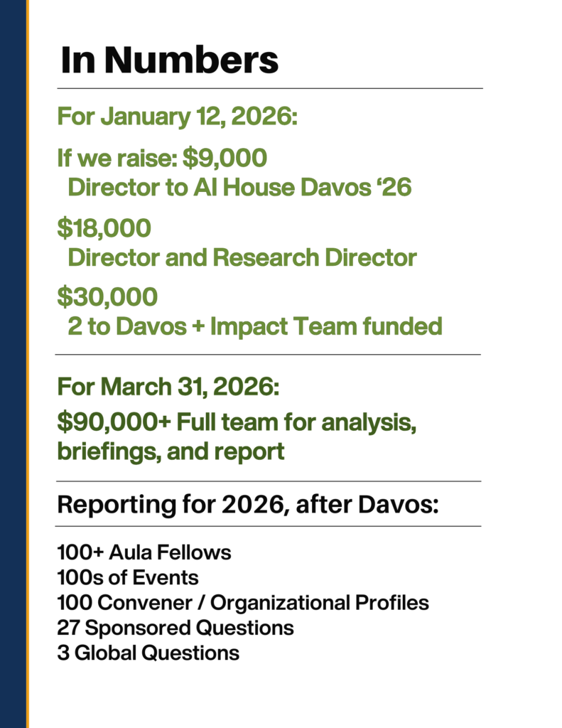This screenshot has width=562, height=728.
Task: Select "100 Convener / Organizational Profiles" line
Action: point(243,603)
